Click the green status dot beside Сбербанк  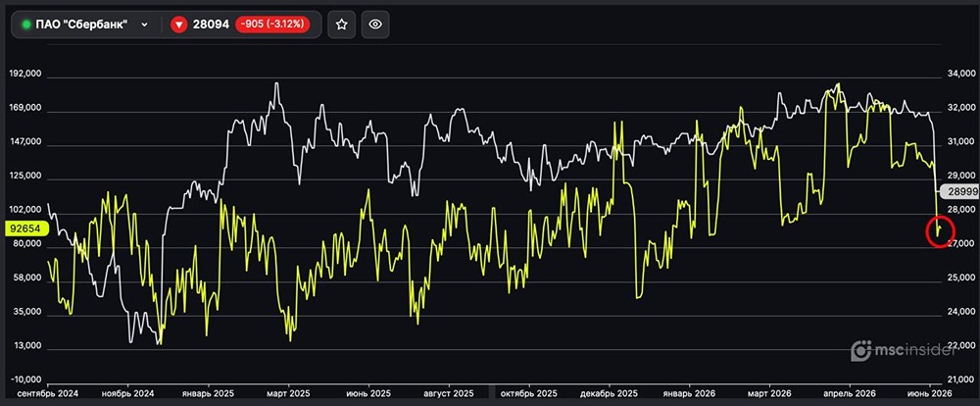25,25
